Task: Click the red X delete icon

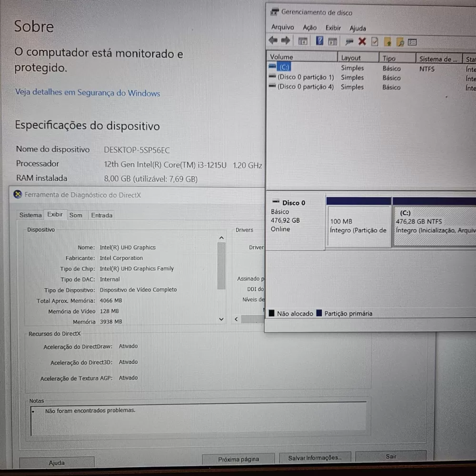Action: (362, 41)
